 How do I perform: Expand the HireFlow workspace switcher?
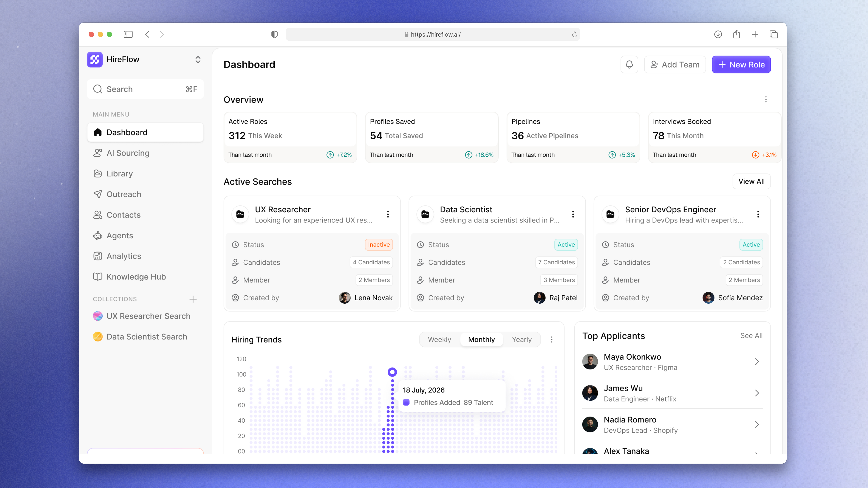pos(198,59)
